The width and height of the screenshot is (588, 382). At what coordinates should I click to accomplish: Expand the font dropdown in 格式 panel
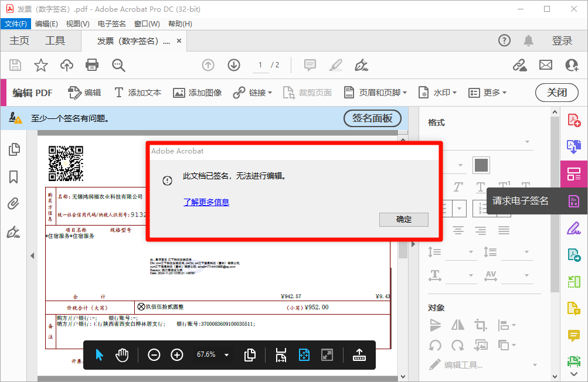[x=527, y=142]
